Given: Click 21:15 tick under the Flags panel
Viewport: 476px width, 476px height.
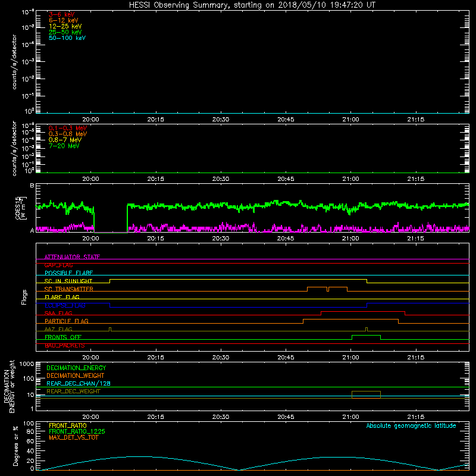Looking at the screenshot, I should 415,358.
